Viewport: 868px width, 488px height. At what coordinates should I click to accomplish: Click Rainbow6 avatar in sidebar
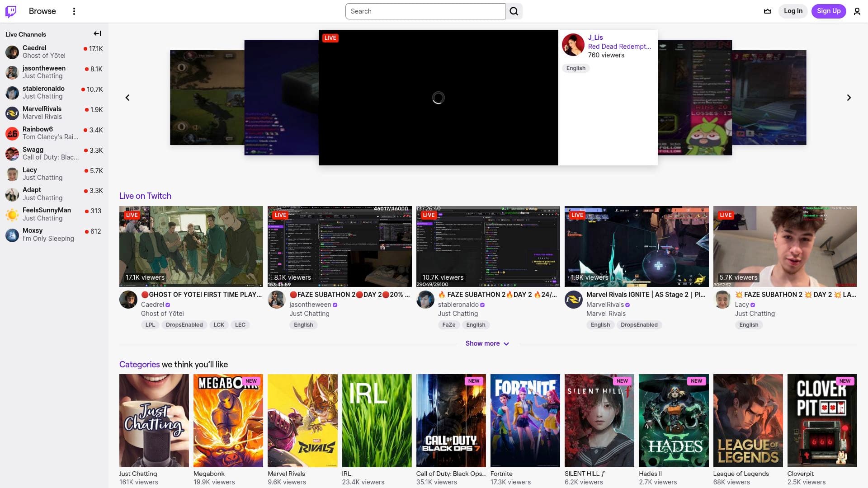[x=12, y=133]
